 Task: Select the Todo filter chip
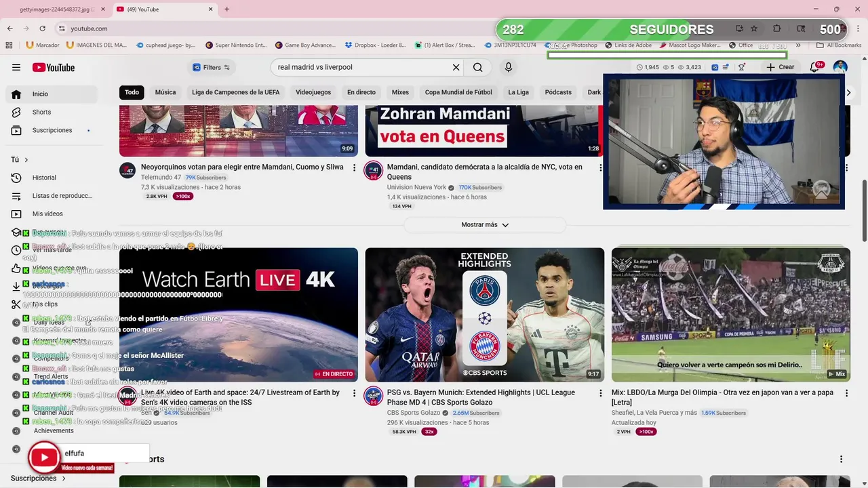coord(132,92)
